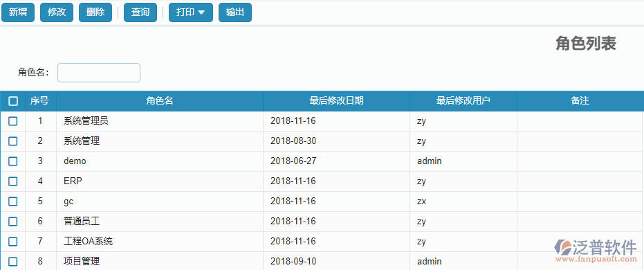
Task: Select the 系统管理 role name cell
Action: pyautogui.click(x=160, y=141)
